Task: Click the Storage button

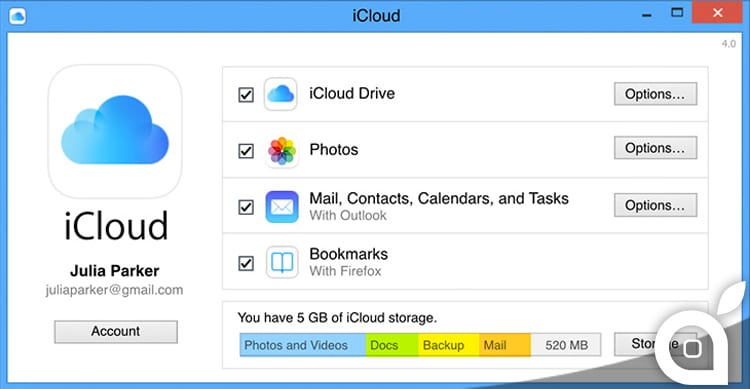Action: pyautogui.click(x=655, y=344)
